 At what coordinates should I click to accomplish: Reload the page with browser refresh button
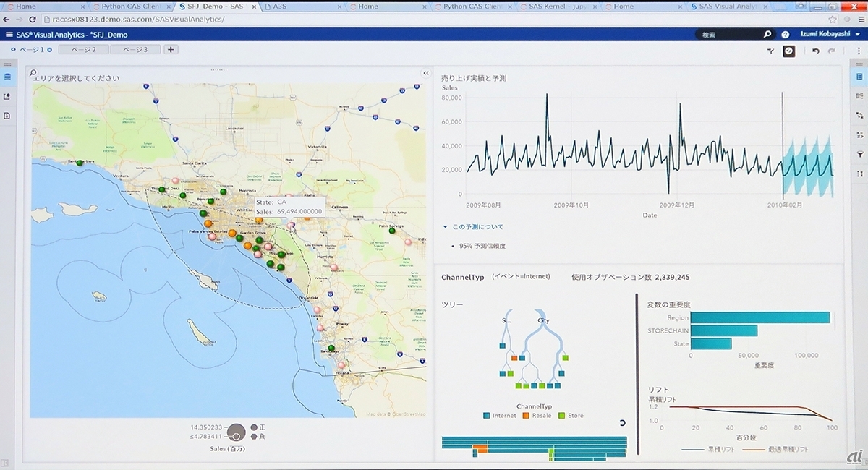32,19
